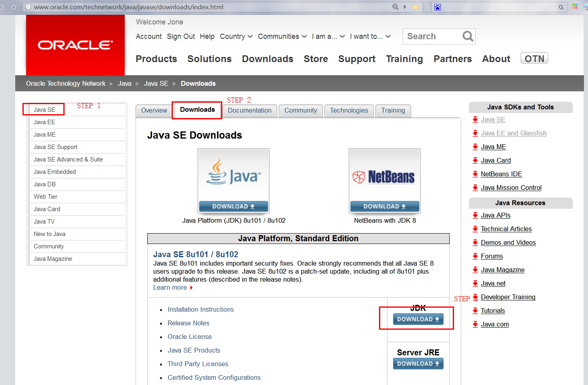The image size is (588, 385).
Task: Switch to the Documentation tab
Action: tap(249, 111)
